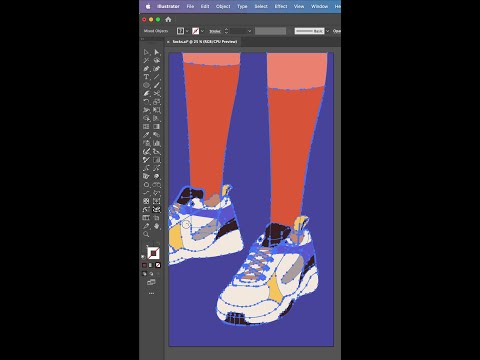
Task: Open the Select menu
Action: pyautogui.click(x=261, y=6)
